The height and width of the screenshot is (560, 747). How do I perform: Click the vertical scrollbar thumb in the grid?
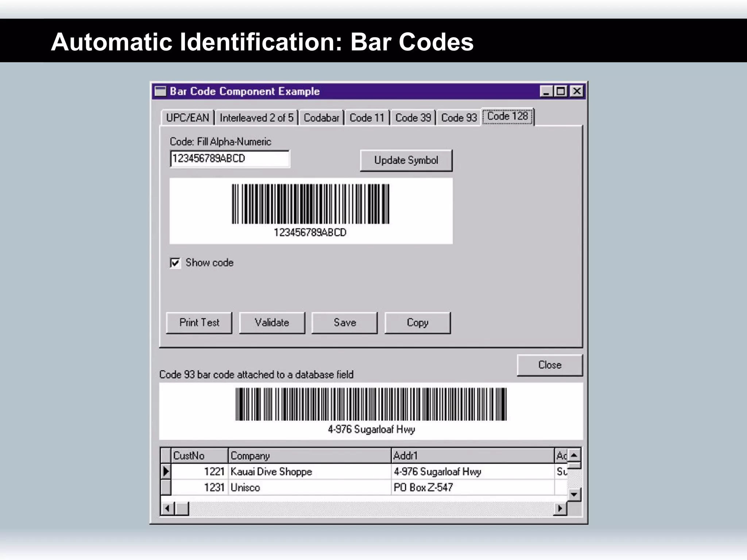click(574, 465)
